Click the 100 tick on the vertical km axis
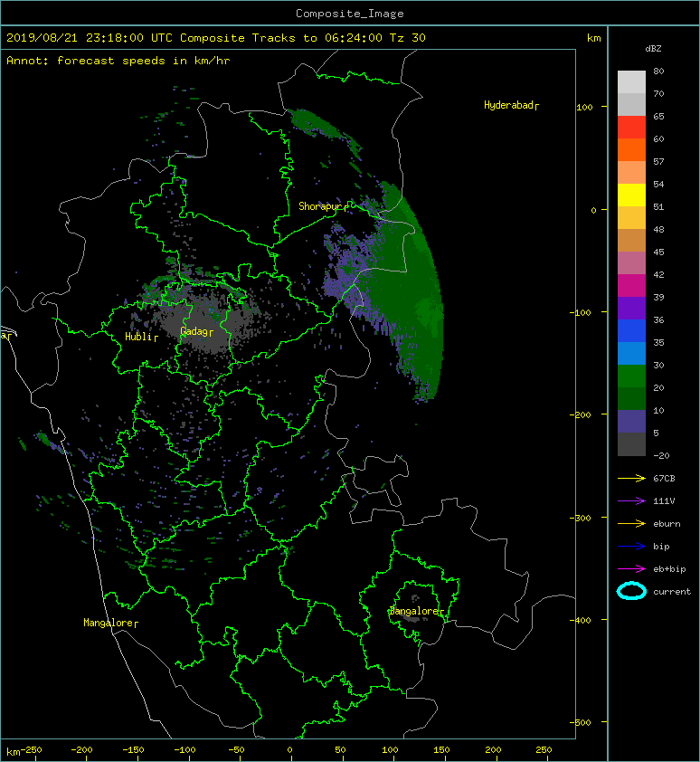This screenshot has height=762, width=700. [x=585, y=108]
